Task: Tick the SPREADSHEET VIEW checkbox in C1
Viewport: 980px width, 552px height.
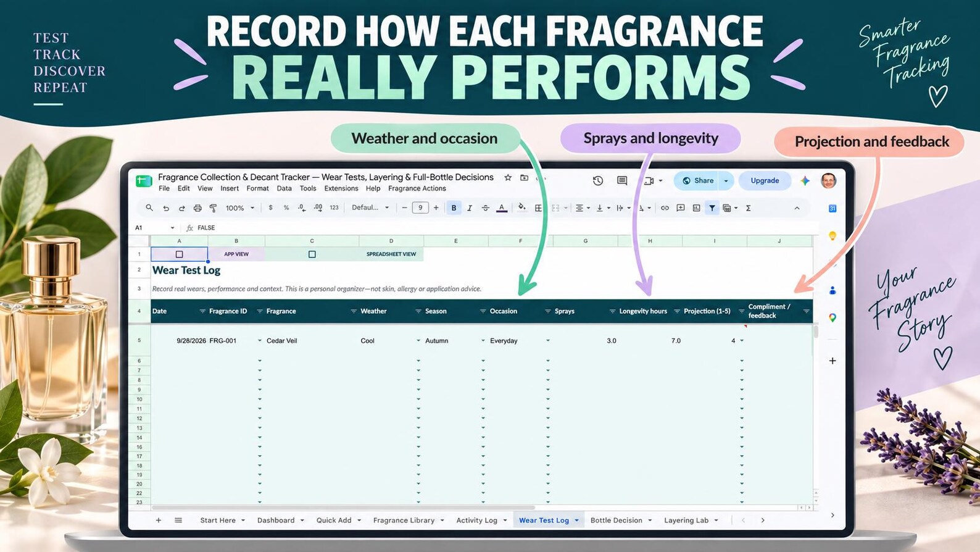Action: tap(312, 254)
